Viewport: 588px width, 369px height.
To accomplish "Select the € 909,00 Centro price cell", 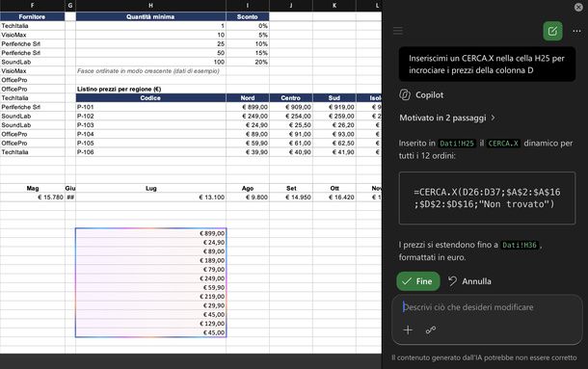I will [291, 107].
